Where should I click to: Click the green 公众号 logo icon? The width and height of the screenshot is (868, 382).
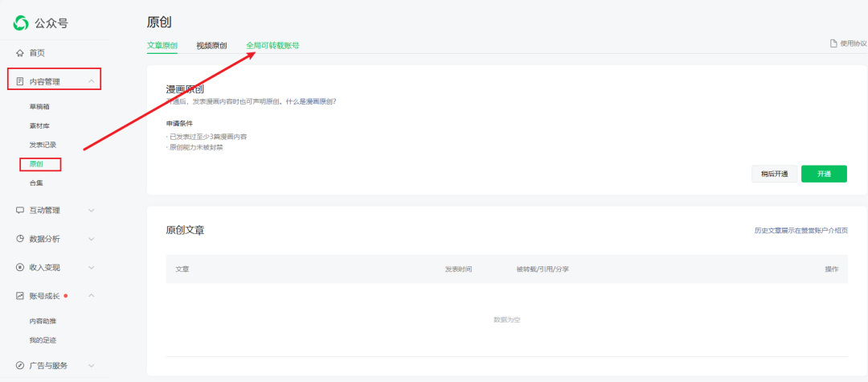point(21,23)
